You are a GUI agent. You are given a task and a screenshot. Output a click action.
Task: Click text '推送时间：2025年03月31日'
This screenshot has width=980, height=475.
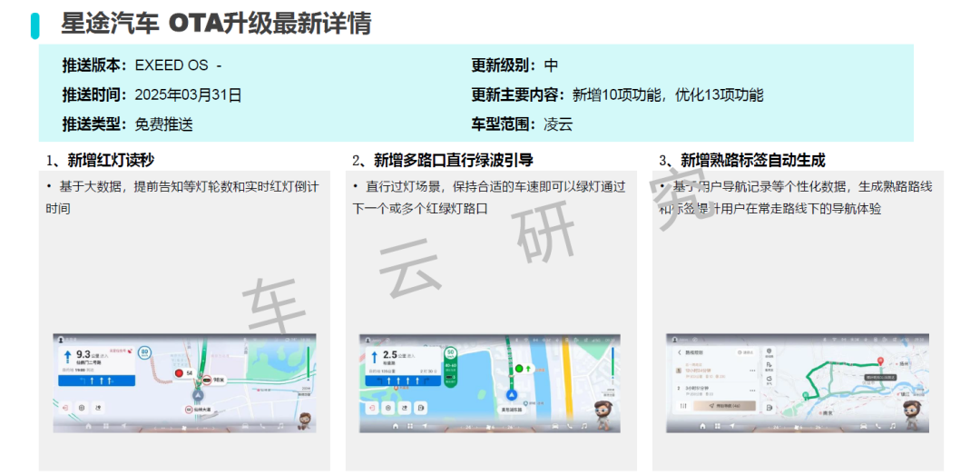pyautogui.click(x=152, y=95)
